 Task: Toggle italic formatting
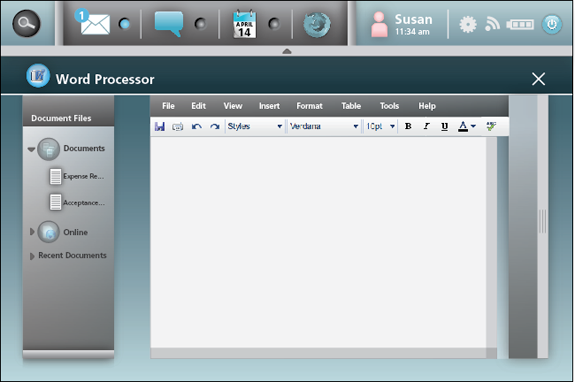coord(426,126)
